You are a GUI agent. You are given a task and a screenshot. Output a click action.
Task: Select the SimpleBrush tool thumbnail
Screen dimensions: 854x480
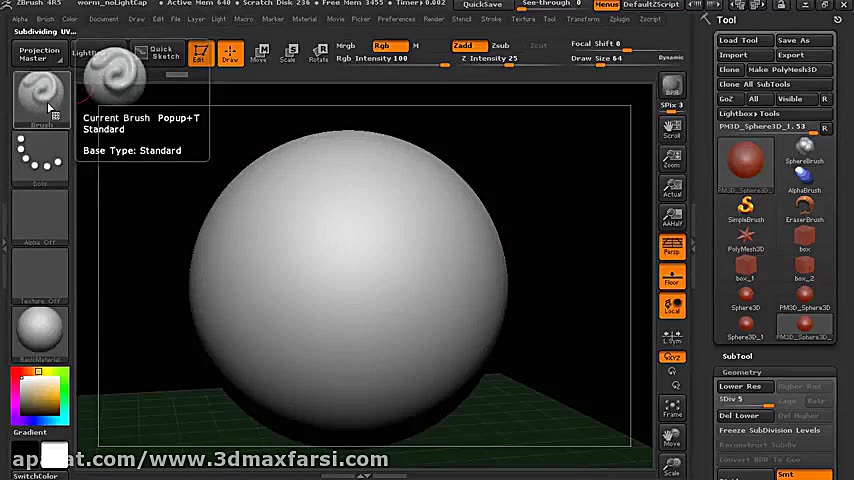point(746,210)
